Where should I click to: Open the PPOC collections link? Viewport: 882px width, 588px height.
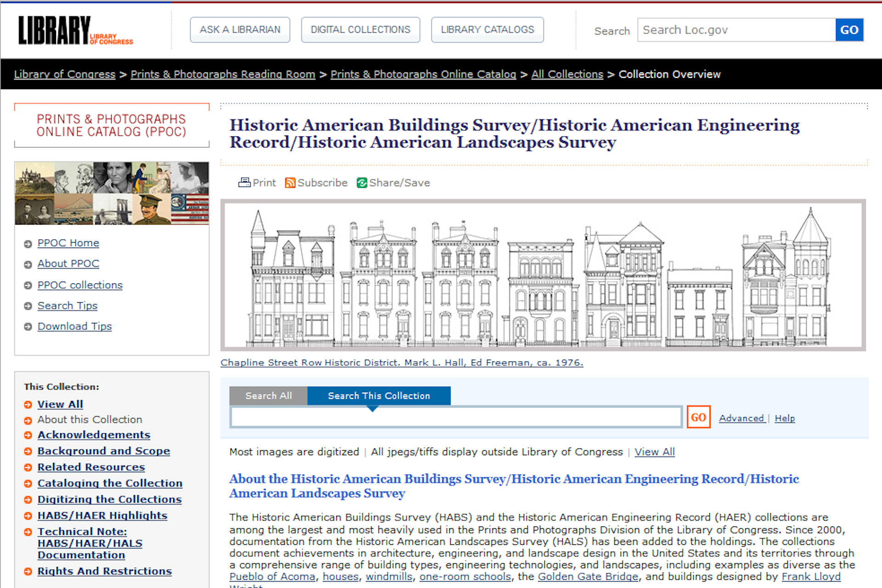coord(80,285)
